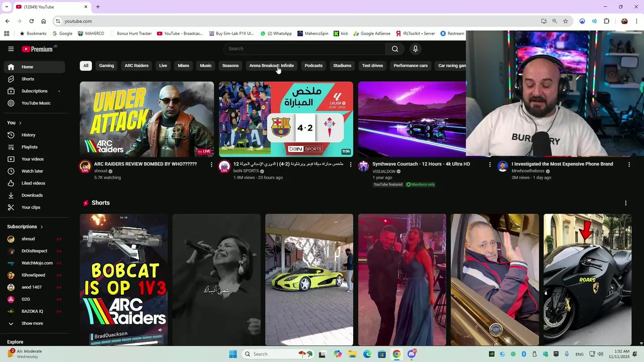
Task: Open options for ARC Raiders review video
Action: 211,164
